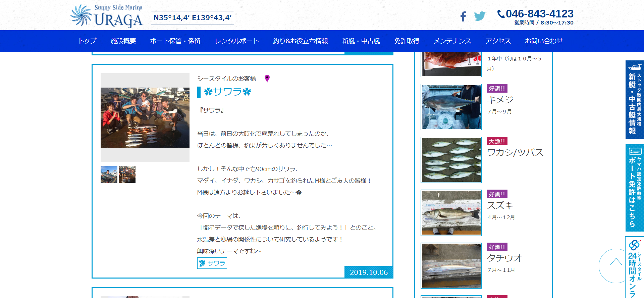Image resolution: width=644 pixels, height=298 pixels.
Task: Open the 施設概要 menu item
Action: coord(123,41)
